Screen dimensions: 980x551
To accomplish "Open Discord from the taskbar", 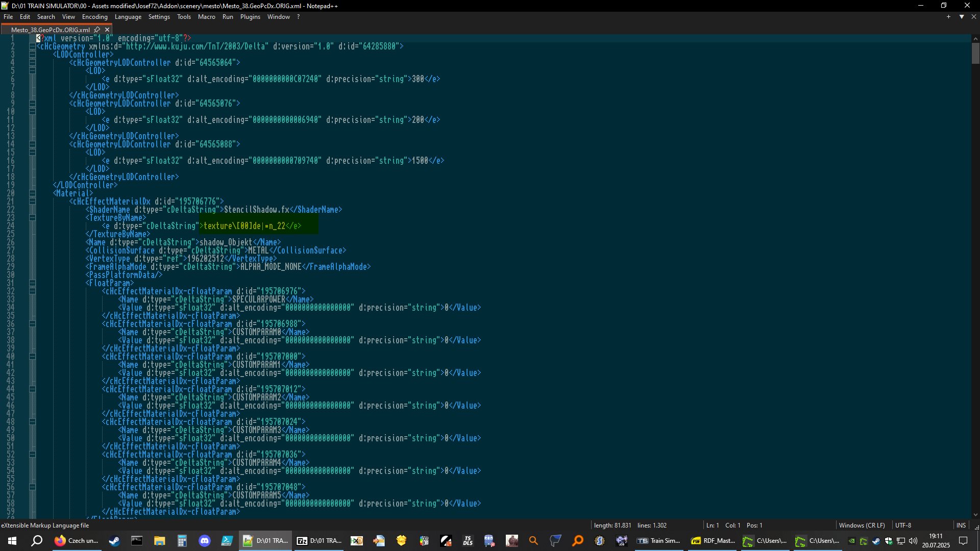I will 205,541.
